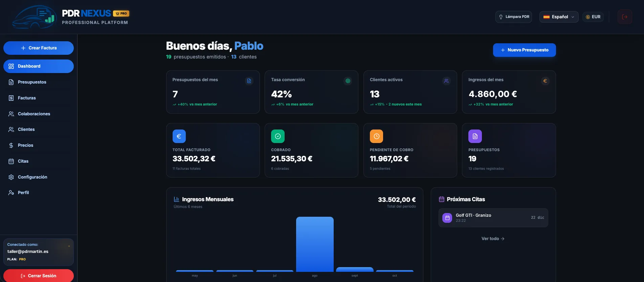Open Configuración in the sidebar

[39, 177]
